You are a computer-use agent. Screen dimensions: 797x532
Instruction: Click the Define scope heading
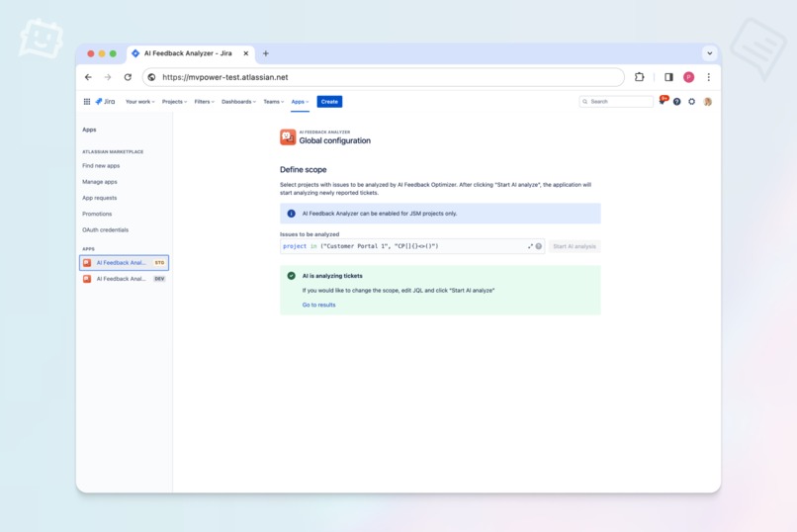click(303, 170)
